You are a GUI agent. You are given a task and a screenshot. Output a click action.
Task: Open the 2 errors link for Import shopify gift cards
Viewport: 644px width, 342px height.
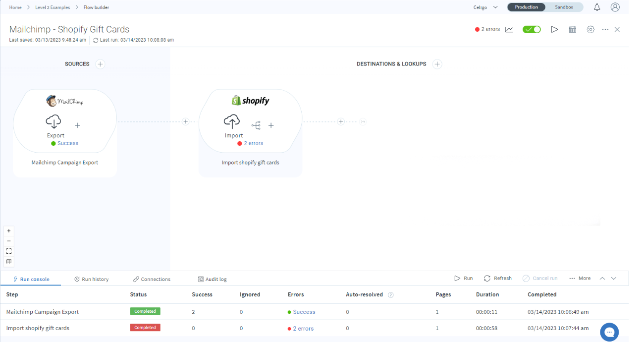pos(303,328)
